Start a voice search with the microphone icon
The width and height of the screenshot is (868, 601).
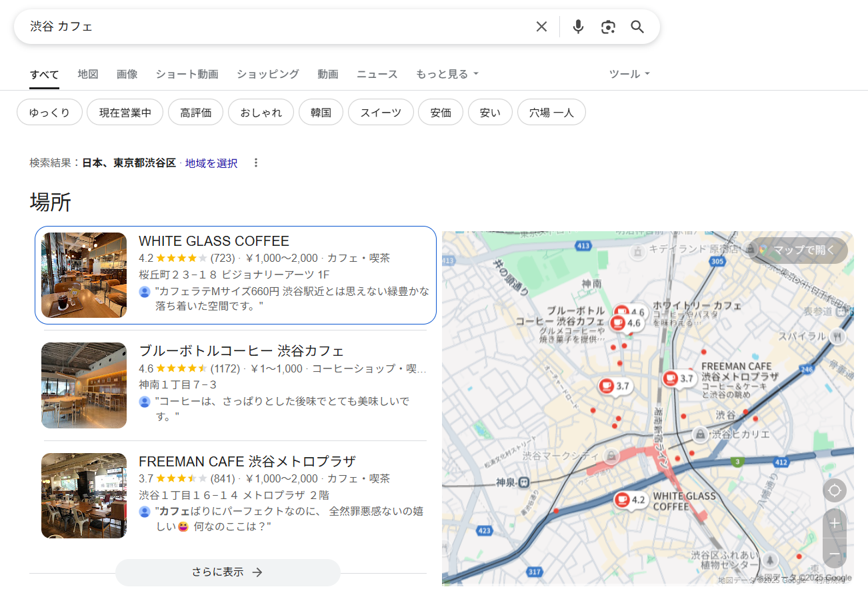577,26
